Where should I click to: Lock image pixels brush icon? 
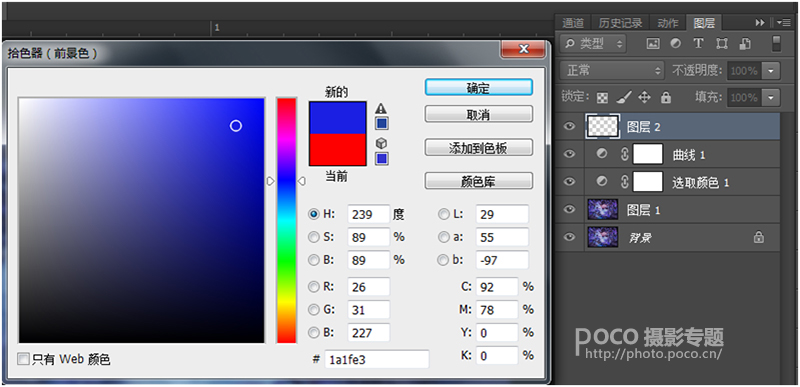[x=623, y=97]
